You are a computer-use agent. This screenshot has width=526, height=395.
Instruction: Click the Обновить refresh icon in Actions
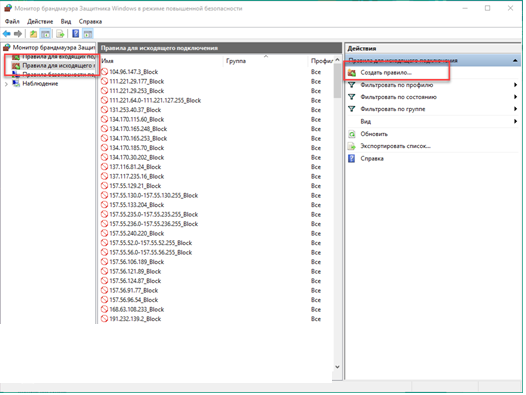tap(352, 134)
